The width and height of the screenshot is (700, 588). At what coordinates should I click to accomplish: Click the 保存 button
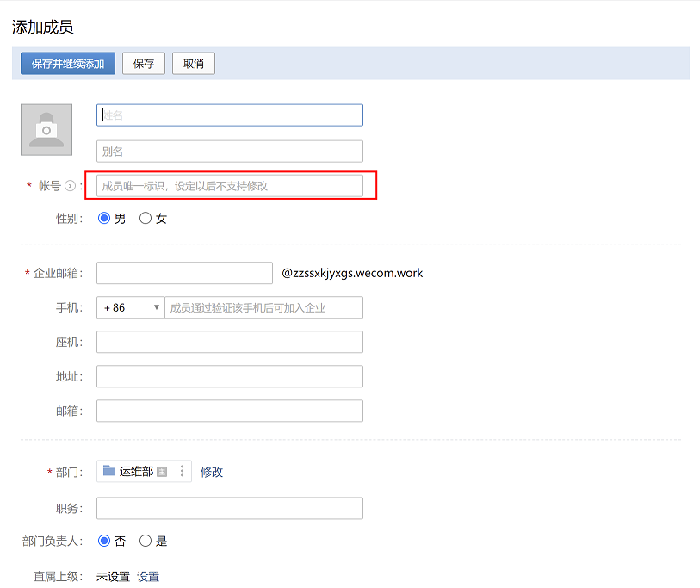point(144,64)
